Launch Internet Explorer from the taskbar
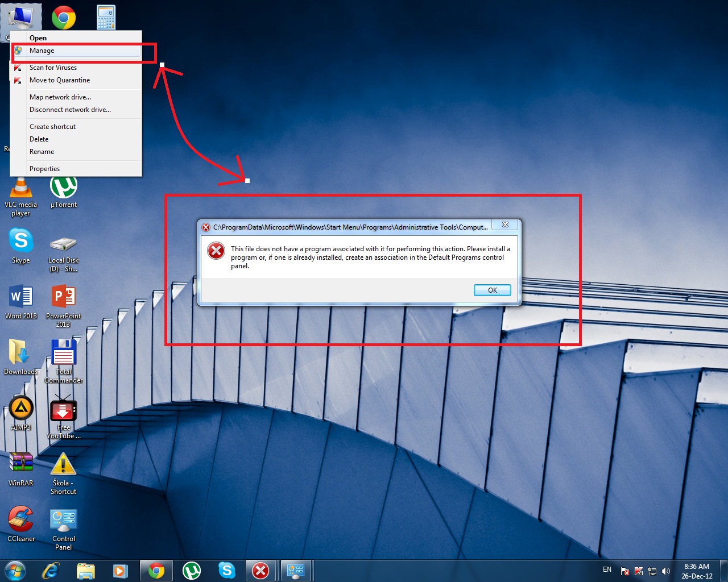The height and width of the screenshot is (582, 728). pos(51,571)
